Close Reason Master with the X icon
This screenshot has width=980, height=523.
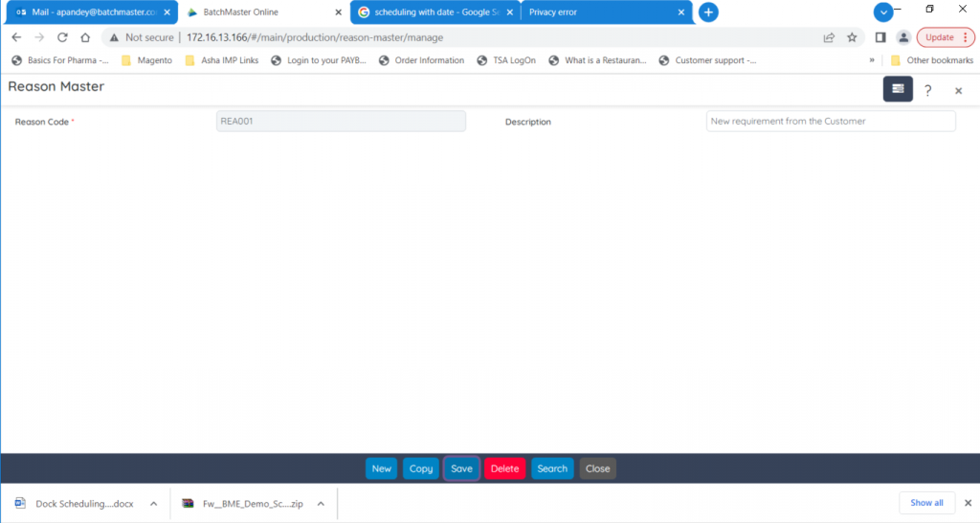958,90
